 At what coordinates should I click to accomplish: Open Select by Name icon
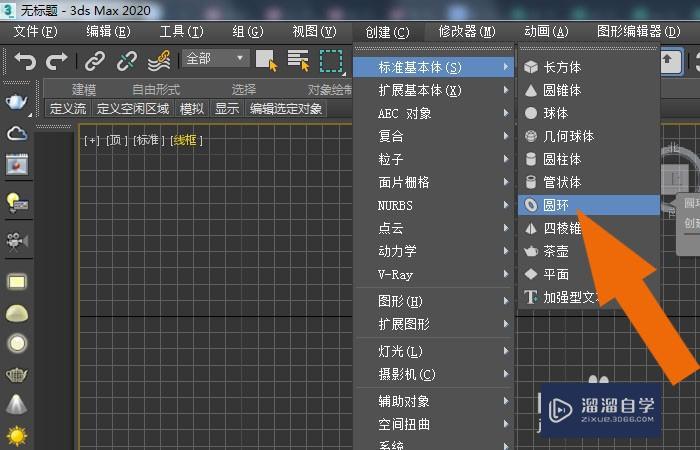click(x=298, y=61)
